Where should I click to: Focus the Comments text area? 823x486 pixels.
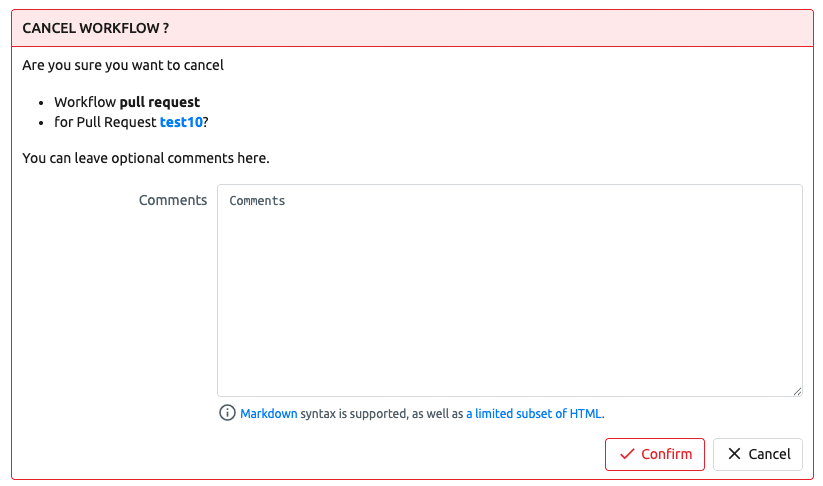click(509, 290)
